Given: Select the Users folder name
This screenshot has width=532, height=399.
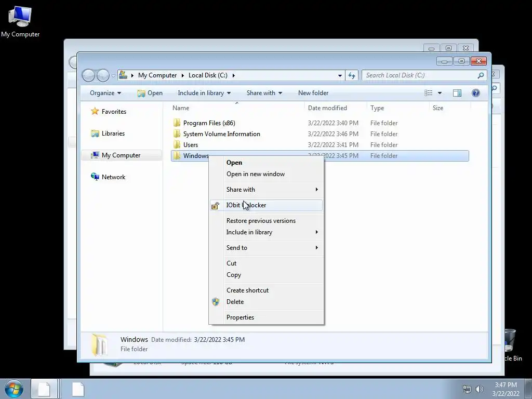Looking at the screenshot, I should (x=190, y=145).
